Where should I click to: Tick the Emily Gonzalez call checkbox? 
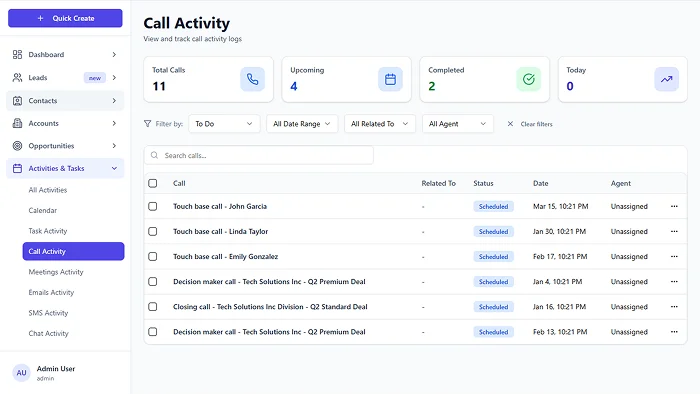click(153, 257)
